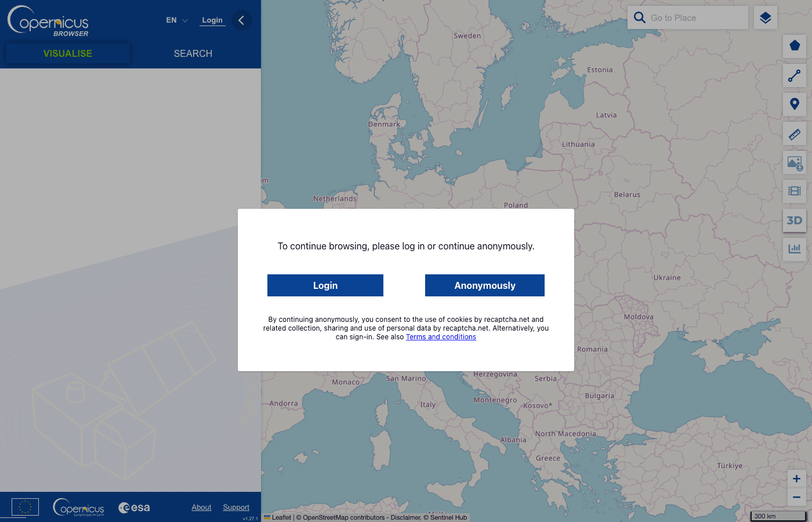Collapse the left sidebar panel
812x522 pixels.
241,20
